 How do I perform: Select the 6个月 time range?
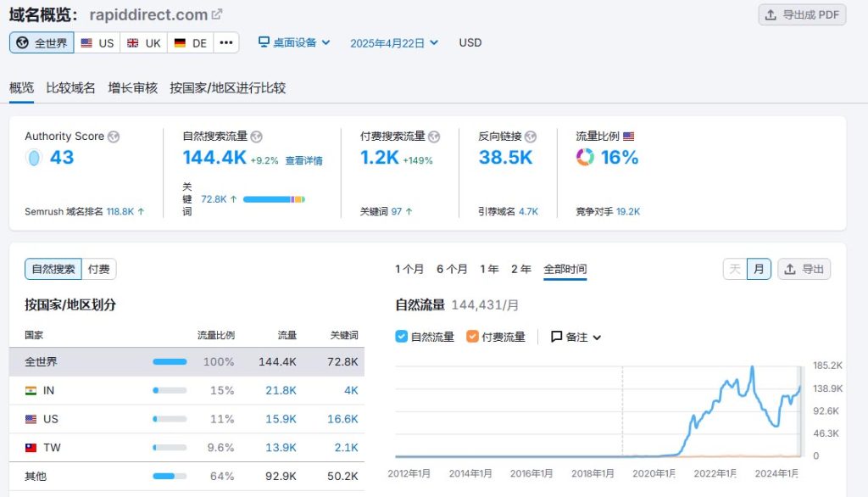452,269
